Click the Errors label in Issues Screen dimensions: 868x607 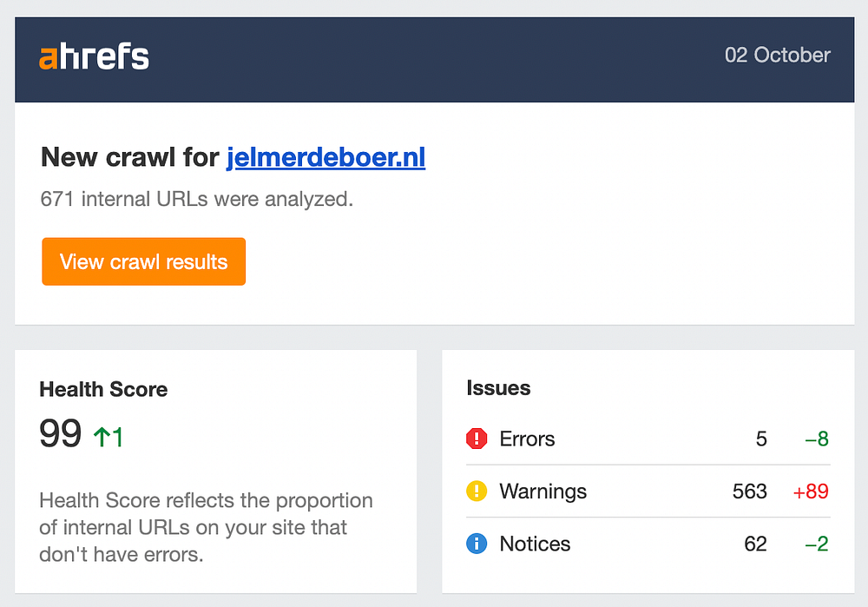[x=527, y=439]
